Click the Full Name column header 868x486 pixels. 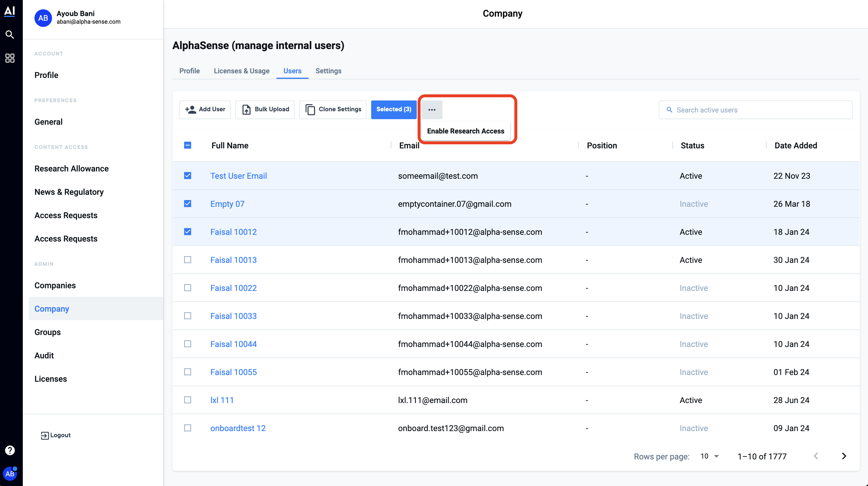(230, 145)
